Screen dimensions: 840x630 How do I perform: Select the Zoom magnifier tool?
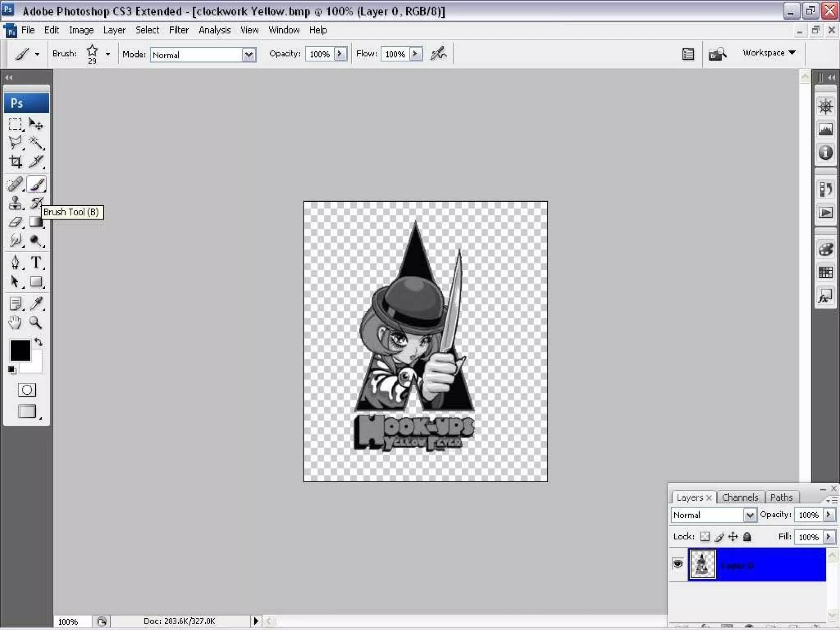pos(36,323)
